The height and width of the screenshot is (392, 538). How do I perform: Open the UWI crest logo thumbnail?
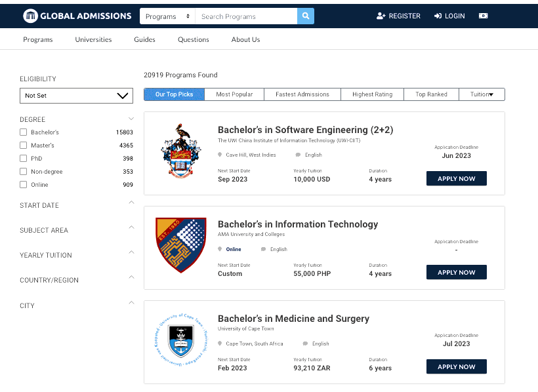point(181,151)
